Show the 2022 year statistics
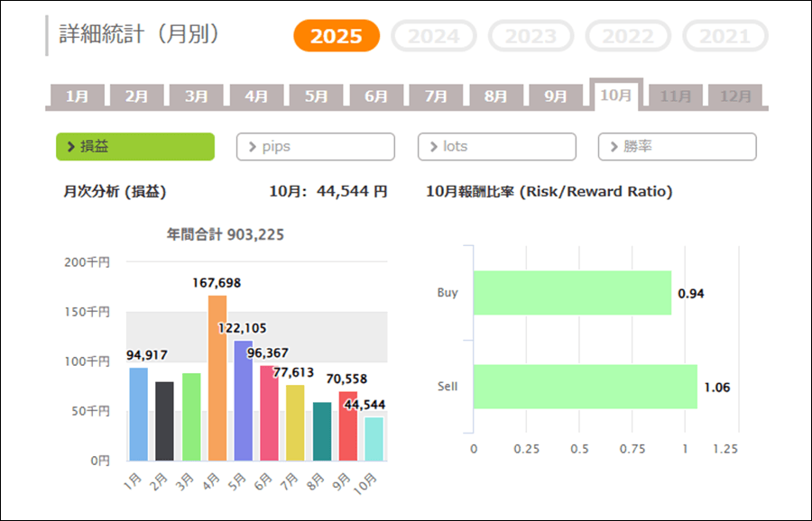Screen dimensions: 812x521 (628, 36)
